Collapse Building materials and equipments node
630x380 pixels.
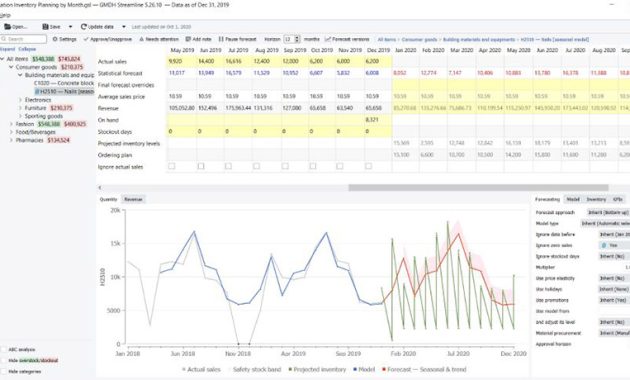click(x=20, y=75)
